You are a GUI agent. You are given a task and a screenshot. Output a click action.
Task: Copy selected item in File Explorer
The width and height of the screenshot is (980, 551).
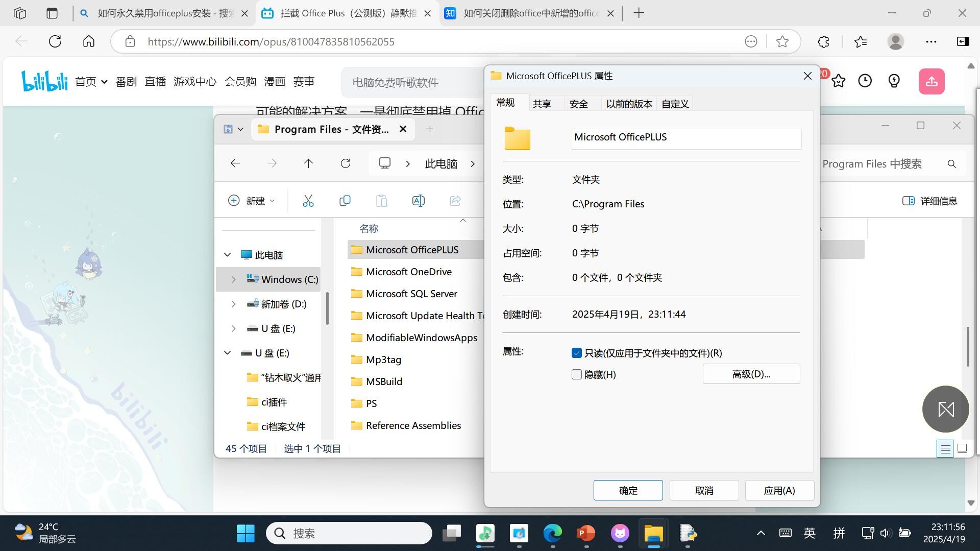click(x=345, y=201)
